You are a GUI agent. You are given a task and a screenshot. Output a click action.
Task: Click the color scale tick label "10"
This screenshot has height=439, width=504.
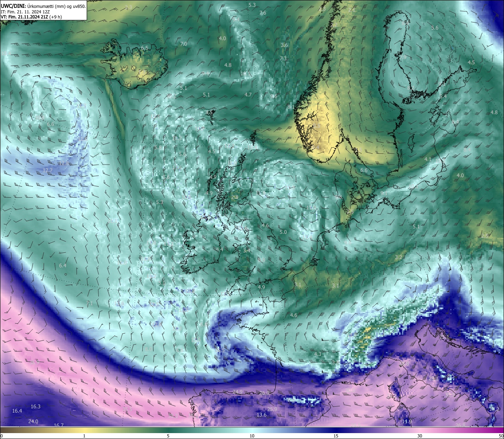pyautogui.click(x=252, y=436)
